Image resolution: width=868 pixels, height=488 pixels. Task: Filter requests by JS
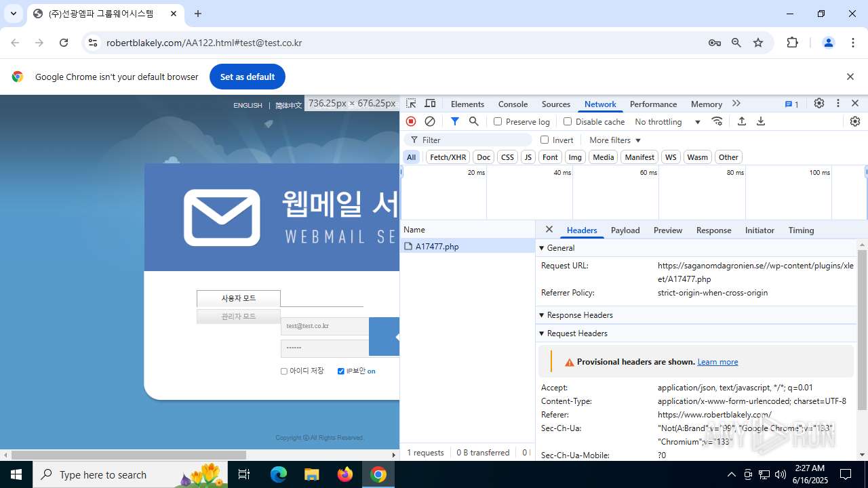pos(528,157)
